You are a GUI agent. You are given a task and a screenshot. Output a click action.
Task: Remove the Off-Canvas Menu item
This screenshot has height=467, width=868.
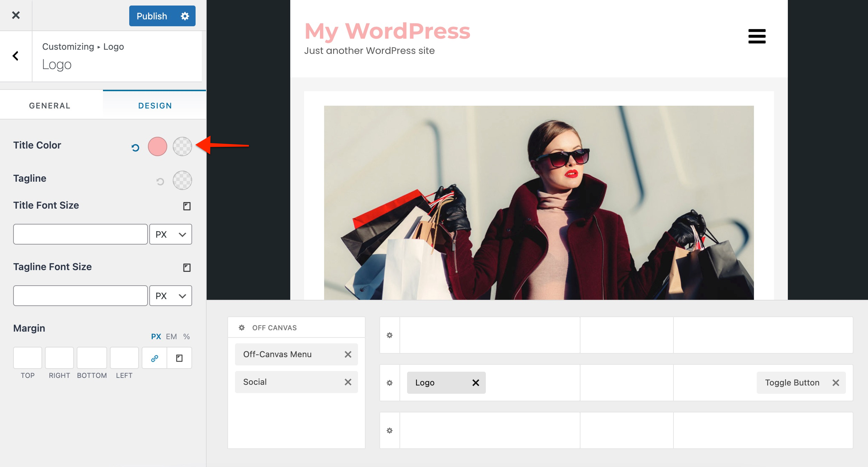(x=348, y=354)
